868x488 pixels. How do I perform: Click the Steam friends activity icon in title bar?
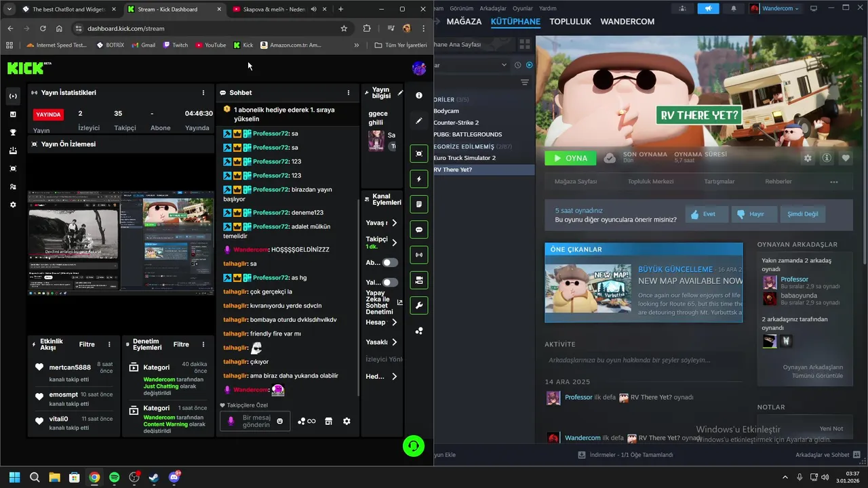682,8
